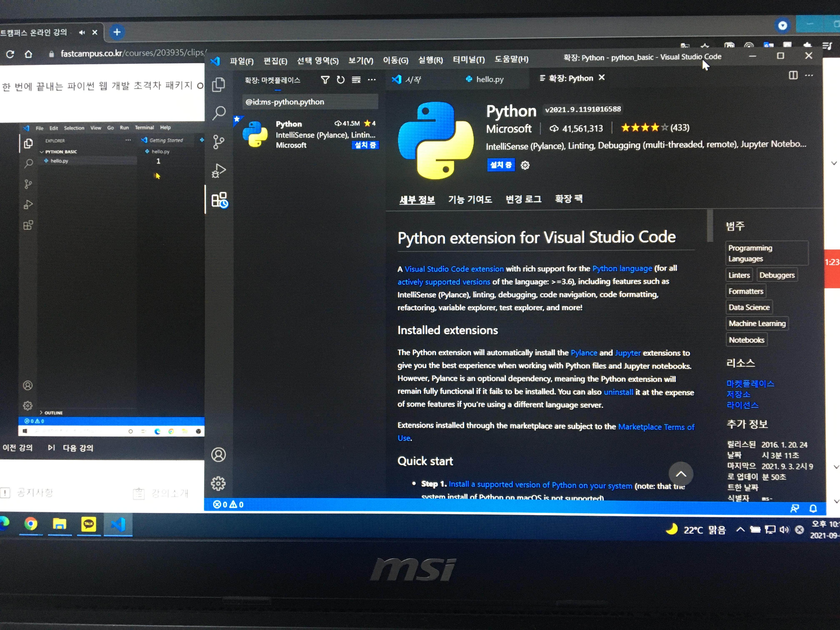Toggle split editor right layout
The height and width of the screenshot is (630, 840).
coord(793,75)
